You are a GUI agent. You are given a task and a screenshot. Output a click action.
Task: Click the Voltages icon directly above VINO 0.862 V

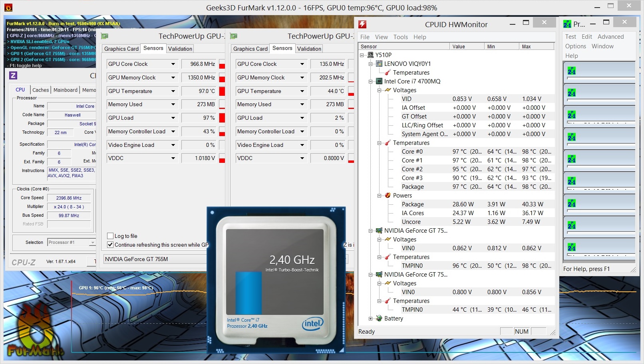click(x=388, y=239)
